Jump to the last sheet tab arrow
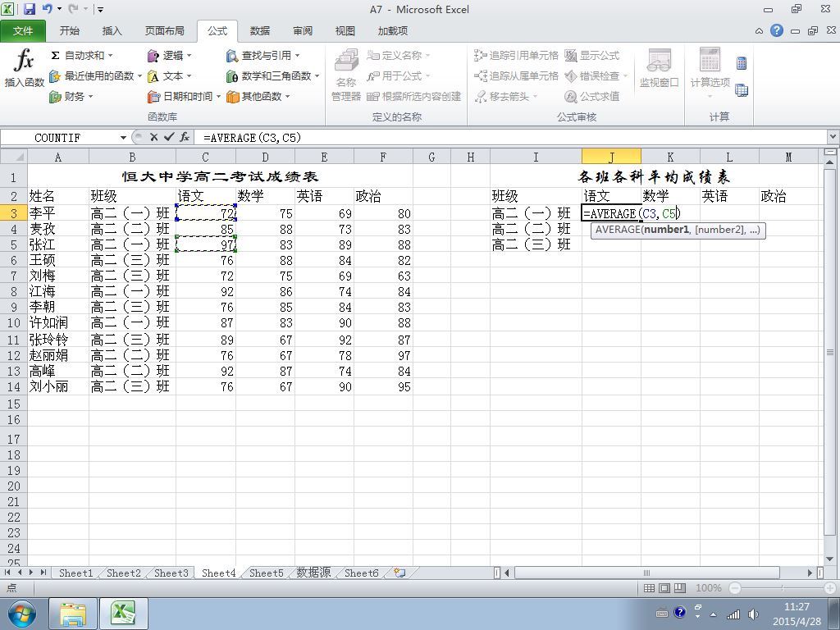 point(43,573)
